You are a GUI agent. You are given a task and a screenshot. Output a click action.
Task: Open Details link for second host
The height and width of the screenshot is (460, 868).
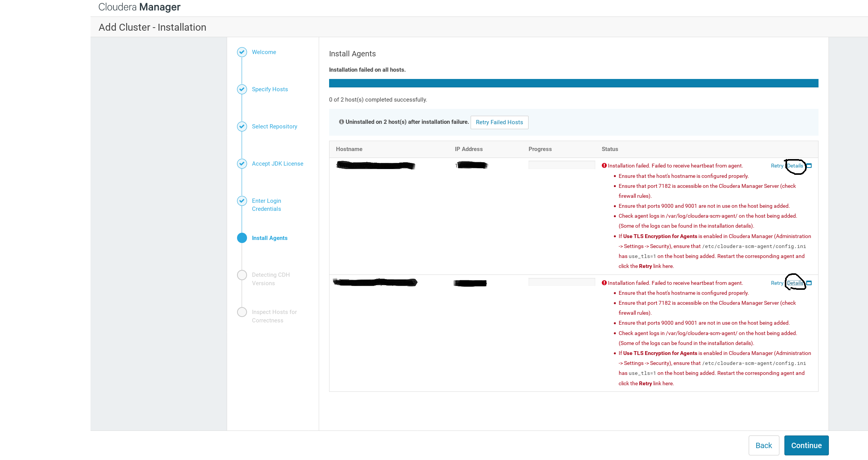[x=795, y=283]
